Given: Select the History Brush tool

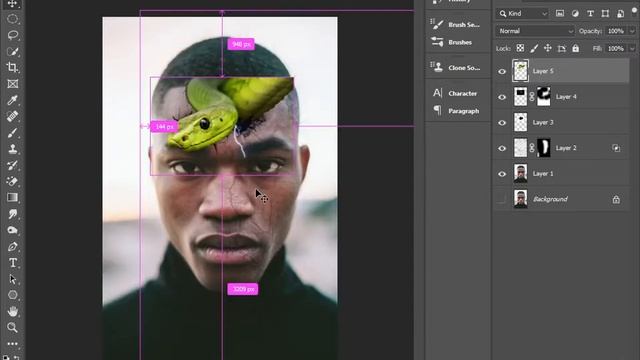Looking at the screenshot, I should (12, 165).
